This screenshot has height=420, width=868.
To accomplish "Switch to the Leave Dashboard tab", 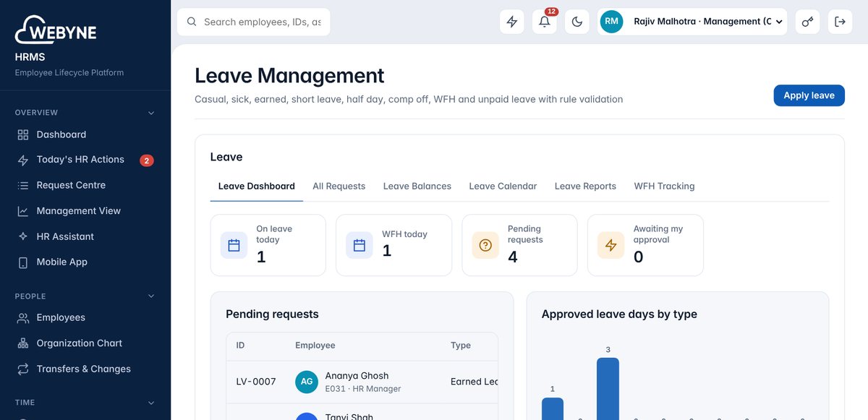I will [x=256, y=187].
